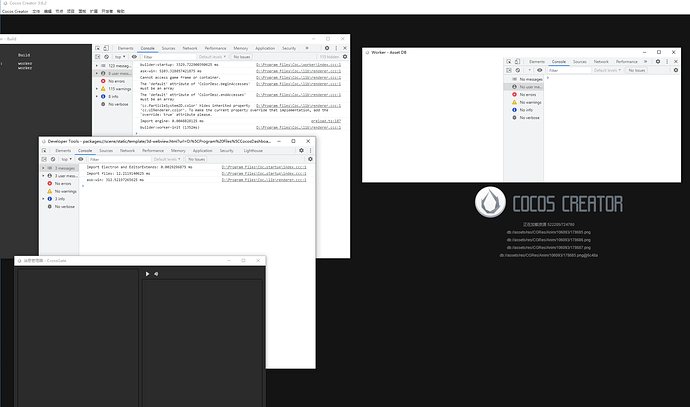690x407 pixels.
Task: Open console settings gear in Build DevTools
Action: click(345, 57)
